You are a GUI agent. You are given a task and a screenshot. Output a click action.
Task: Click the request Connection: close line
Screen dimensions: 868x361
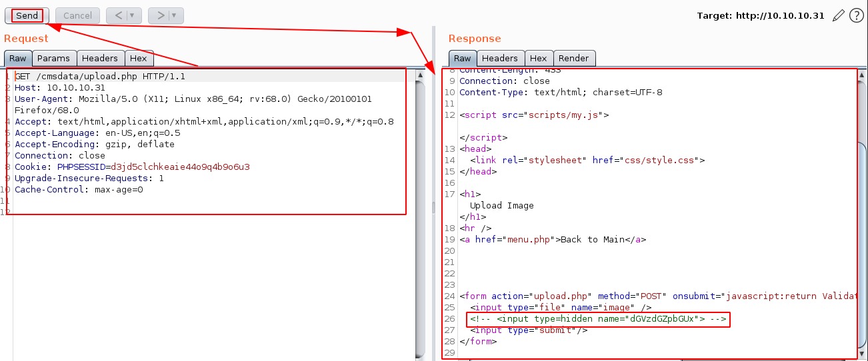point(60,155)
